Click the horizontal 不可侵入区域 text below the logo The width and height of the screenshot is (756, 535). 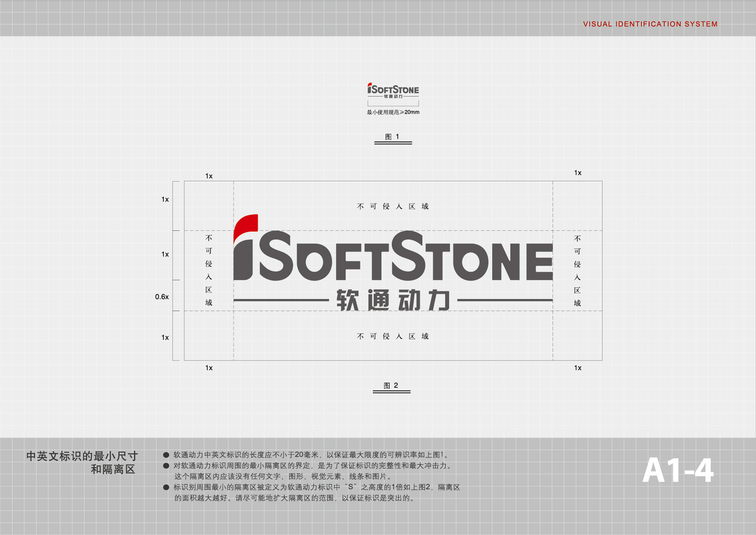393,336
